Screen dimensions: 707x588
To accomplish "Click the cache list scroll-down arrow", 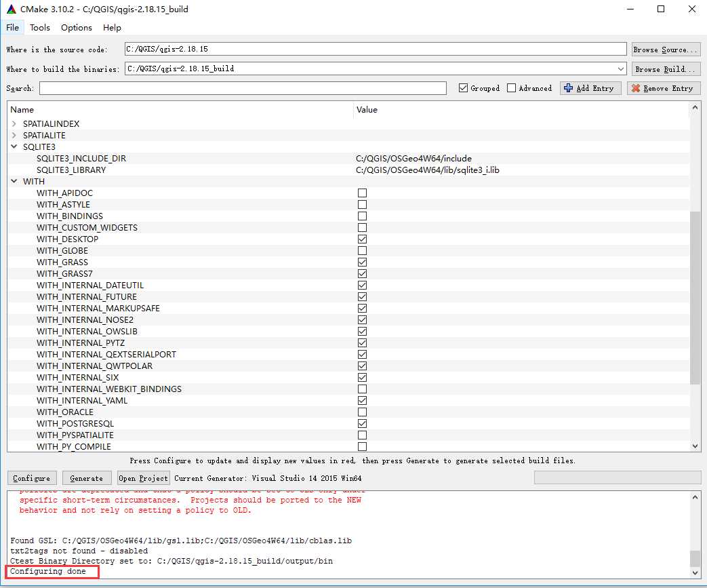I will point(695,446).
